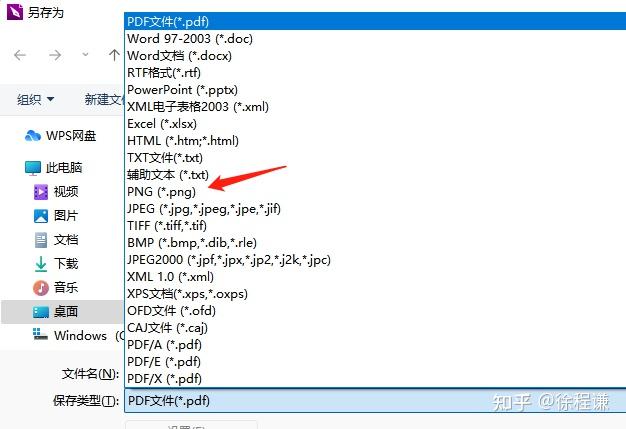626x429 pixels.
Task: Go up one folder level
Action: click(114, 55)
